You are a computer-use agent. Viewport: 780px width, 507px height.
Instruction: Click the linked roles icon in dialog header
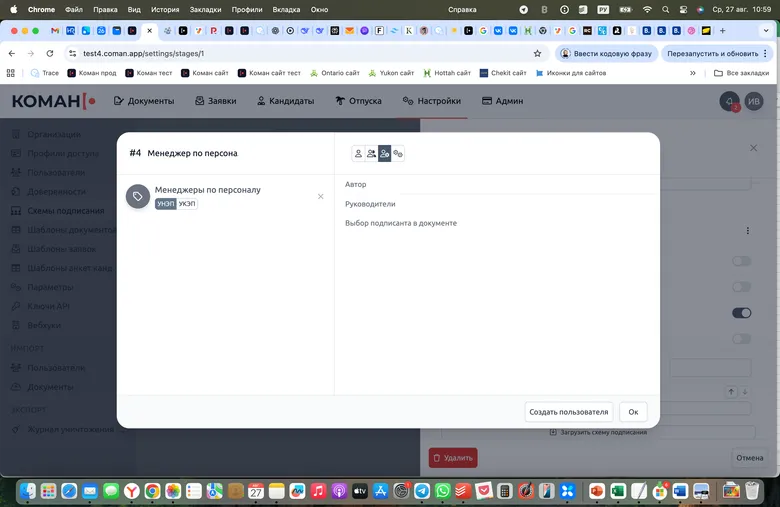point(398,154)
